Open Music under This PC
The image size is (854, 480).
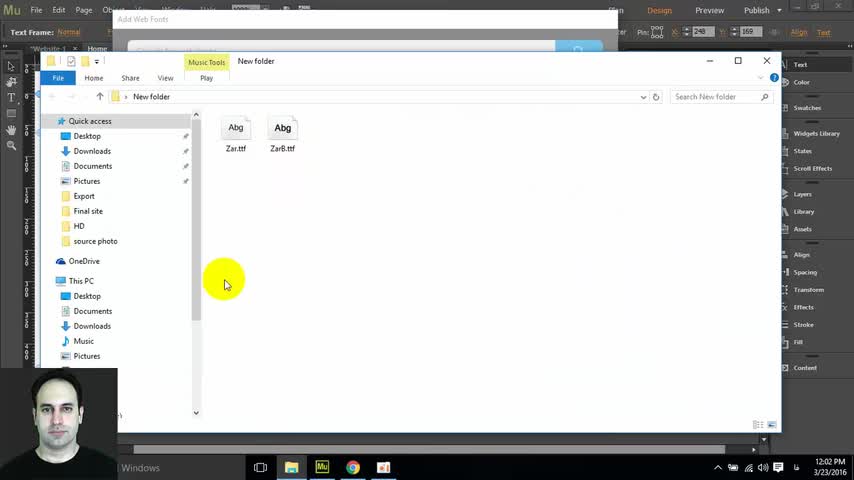click(x=83, y=341)
